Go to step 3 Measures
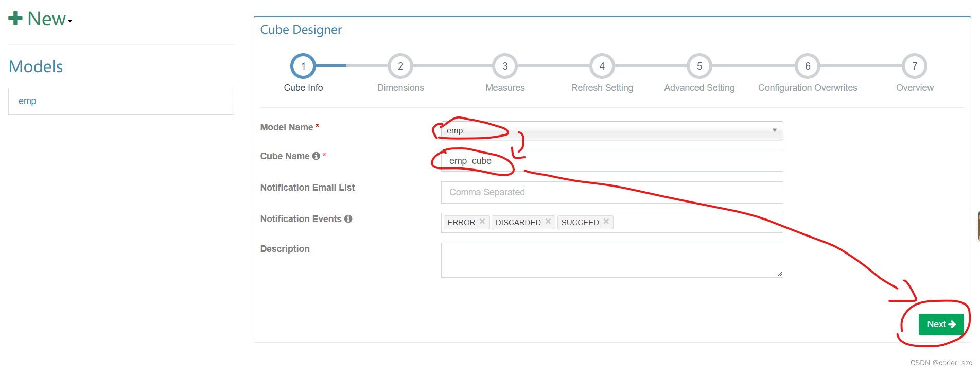Image resolution: width=980 pixels, height=371 pixels. click(x=505, y=66)
